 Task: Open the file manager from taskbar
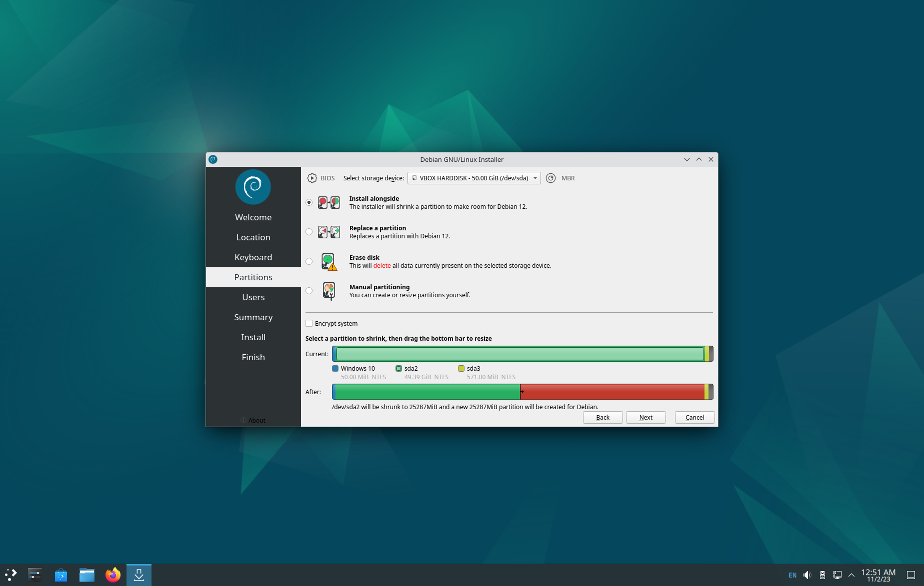click(x=87, y=575)
